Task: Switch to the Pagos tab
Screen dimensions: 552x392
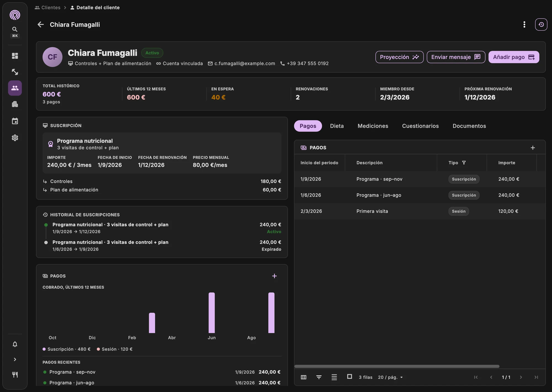Action: pyautogui.click(x=308, y=126)
